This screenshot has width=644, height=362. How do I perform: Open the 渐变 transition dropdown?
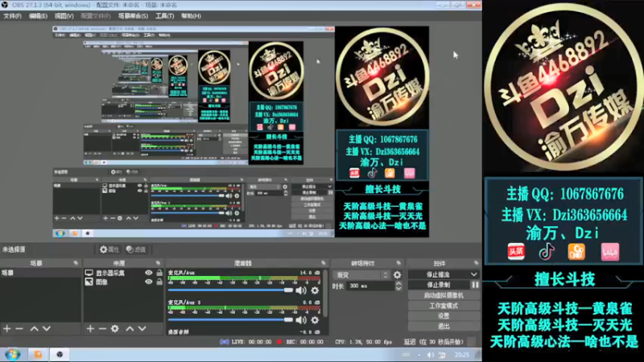[361, 275]
